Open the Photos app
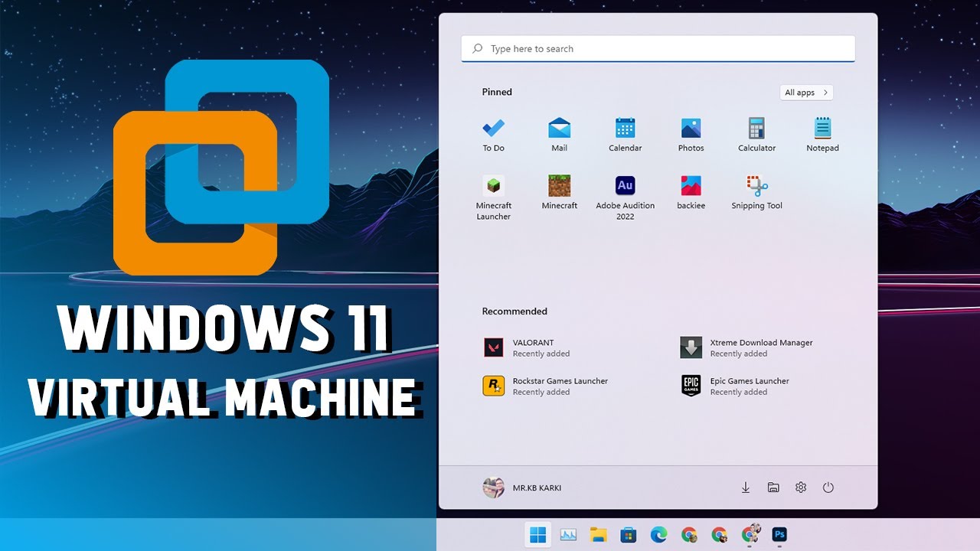Viewport: 980px width, 551px height. [x=691, y=135]
